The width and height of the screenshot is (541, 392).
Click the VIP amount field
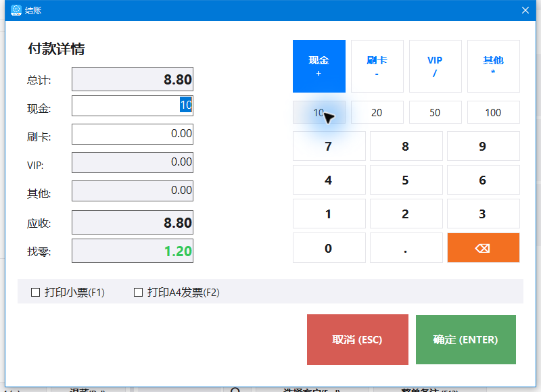133,162
